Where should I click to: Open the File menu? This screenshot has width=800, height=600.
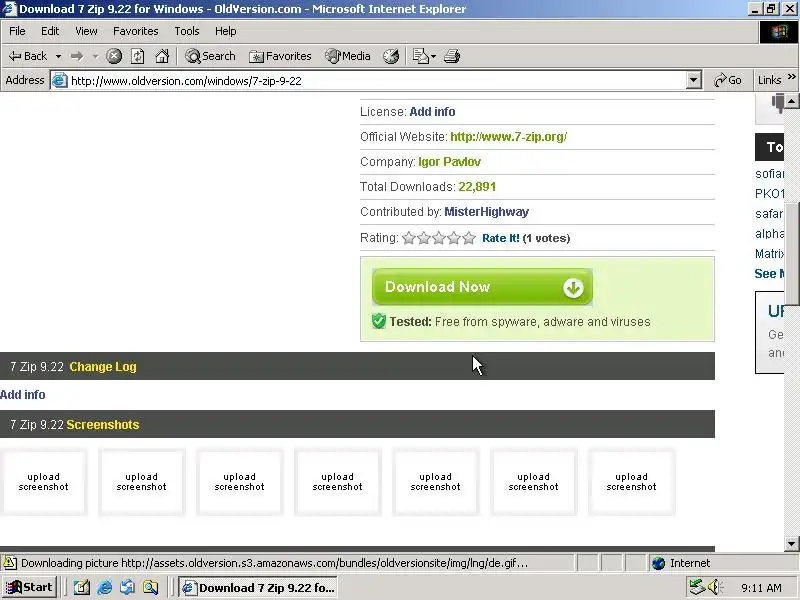[x=17, y=31]
